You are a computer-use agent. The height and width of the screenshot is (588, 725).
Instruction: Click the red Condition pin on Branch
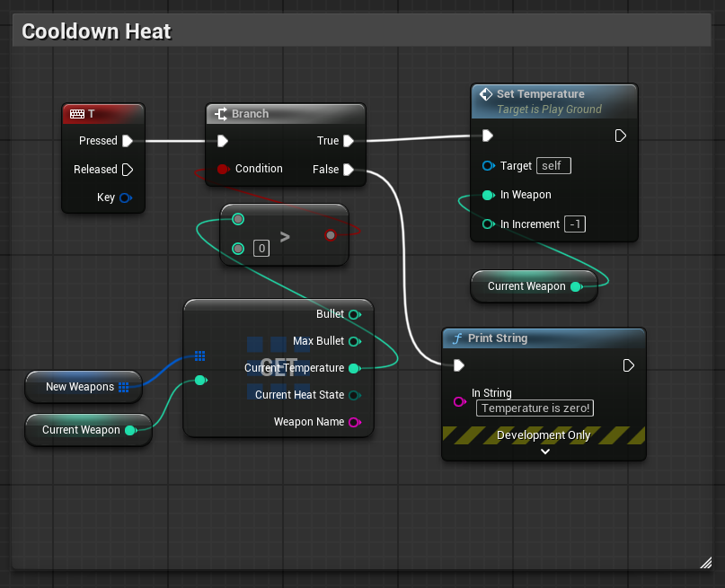pos(223,169)
